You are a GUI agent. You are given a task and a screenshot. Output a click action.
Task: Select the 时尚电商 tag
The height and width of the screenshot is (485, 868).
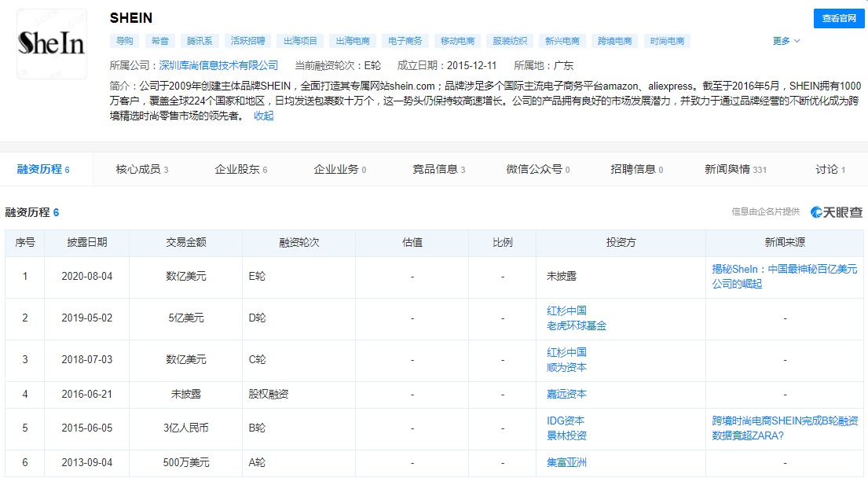667,41
